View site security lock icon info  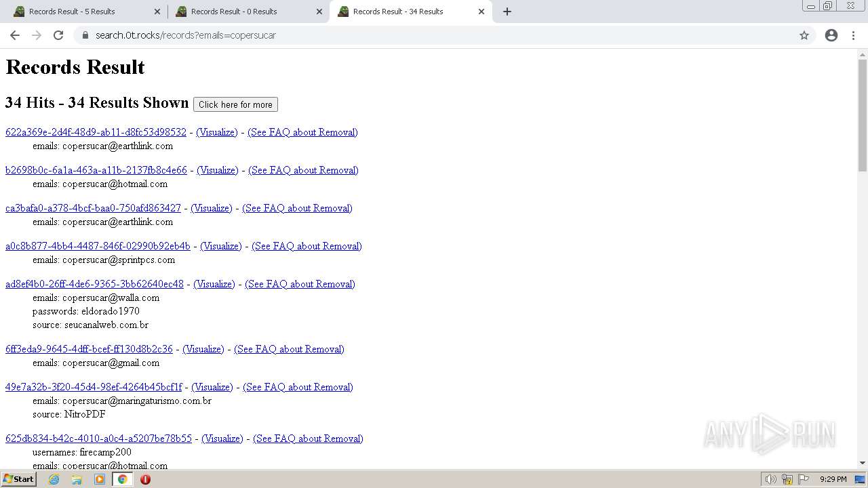pyautogui.click(x=85, y=35)
